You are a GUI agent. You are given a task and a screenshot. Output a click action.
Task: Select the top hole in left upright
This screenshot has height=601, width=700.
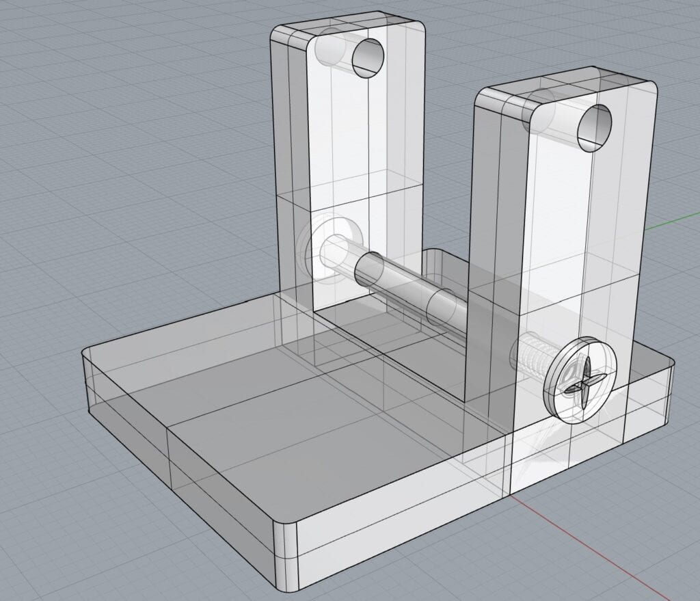point(368,58)
